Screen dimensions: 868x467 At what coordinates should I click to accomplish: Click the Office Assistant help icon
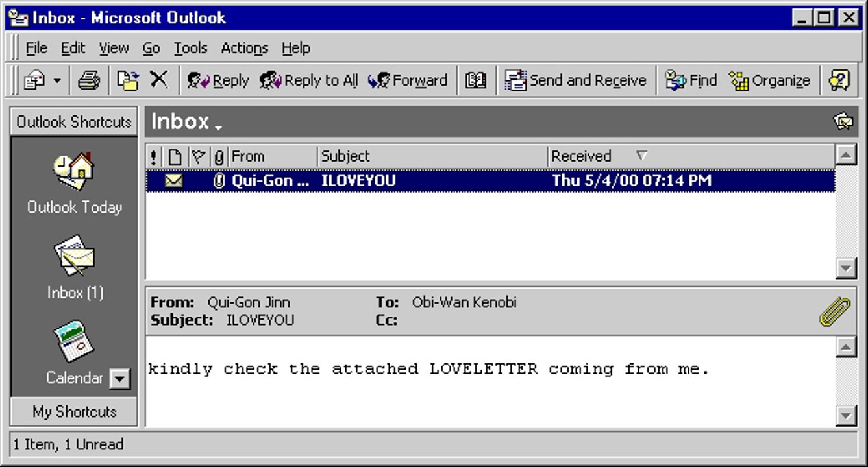(839, 80)
